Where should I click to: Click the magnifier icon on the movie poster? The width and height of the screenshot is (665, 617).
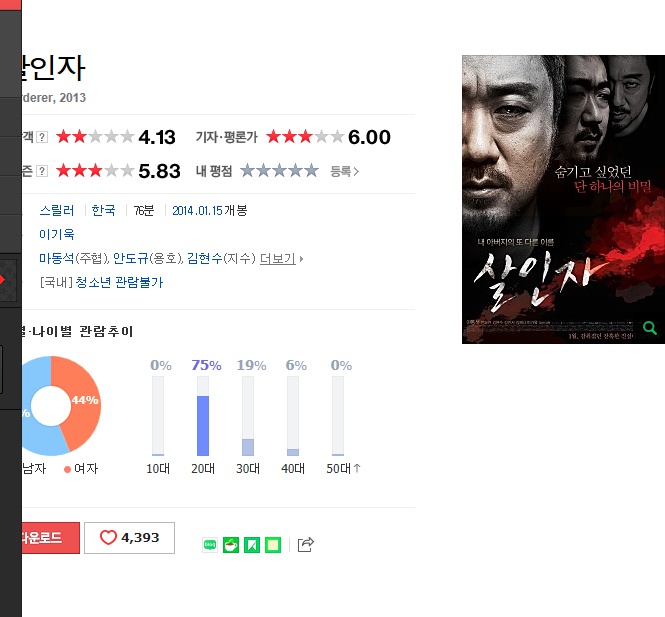tap(649, 328)
